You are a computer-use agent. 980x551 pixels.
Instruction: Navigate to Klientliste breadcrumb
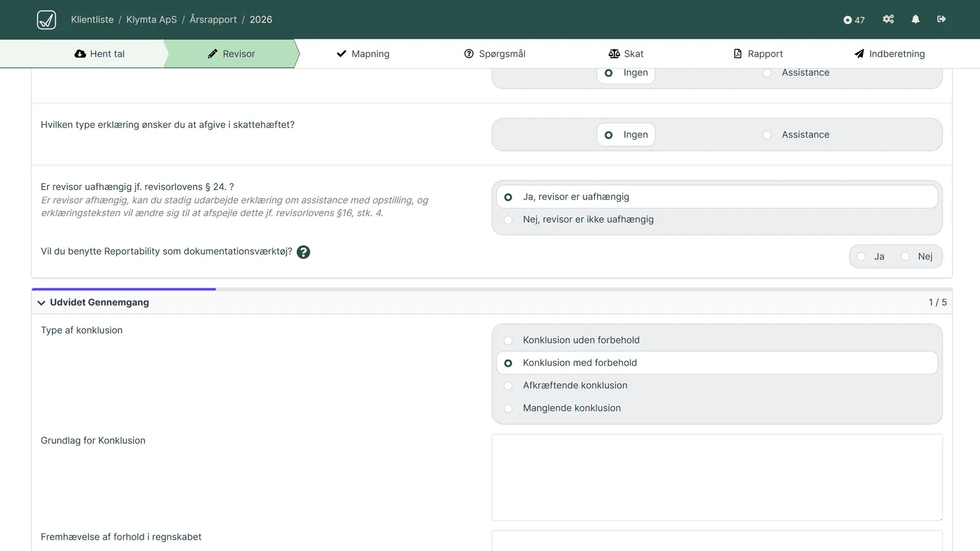pos(93,19)
